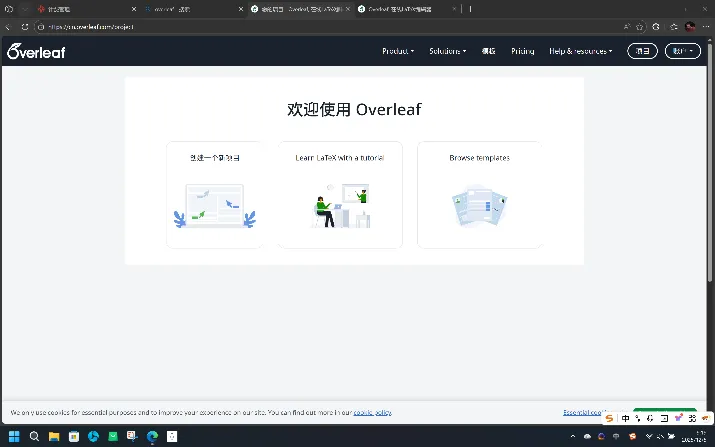Click the Sogou S logo on IME toolbar
Image resolution: width=715 pixels, height=447 pixels.
pos(610,418)
